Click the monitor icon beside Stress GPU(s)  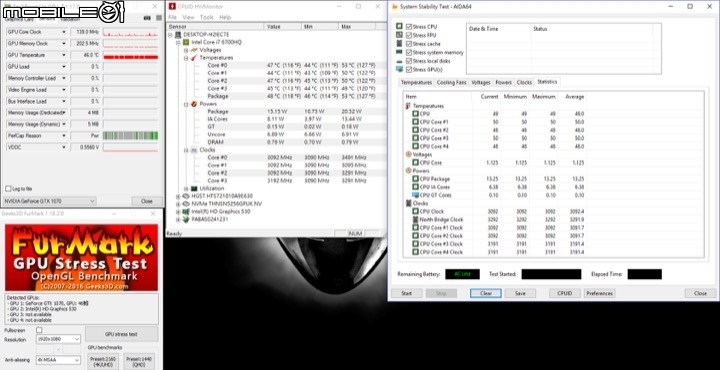pos(399,69)
